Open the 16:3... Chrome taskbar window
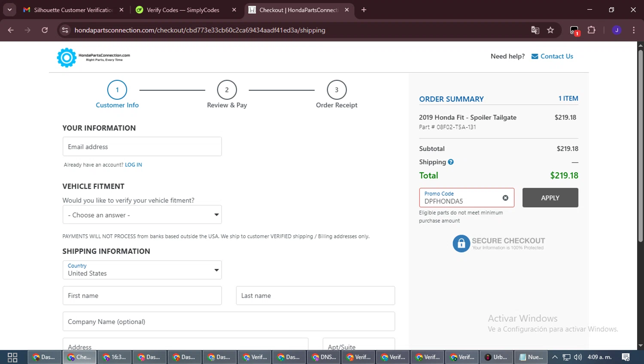Viewport: 644px width, 364px height. (x=115, y=357)
